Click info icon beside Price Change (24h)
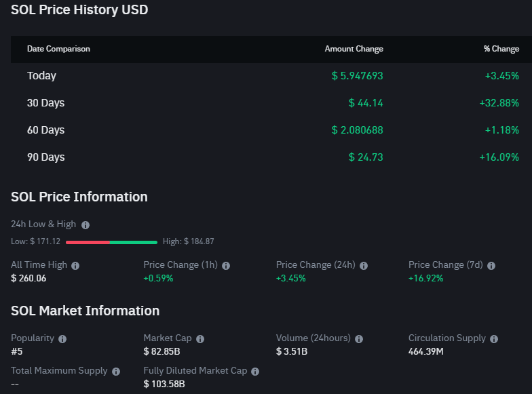 tap(364, 266)
